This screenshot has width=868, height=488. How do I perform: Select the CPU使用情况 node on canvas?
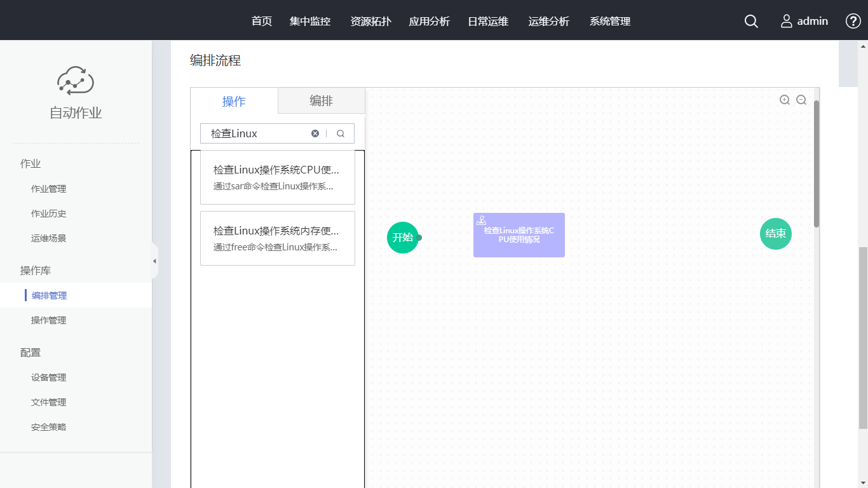[x=519, y=235]
